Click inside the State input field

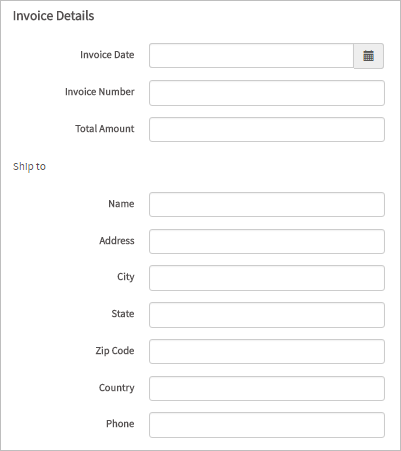(267, 315)
